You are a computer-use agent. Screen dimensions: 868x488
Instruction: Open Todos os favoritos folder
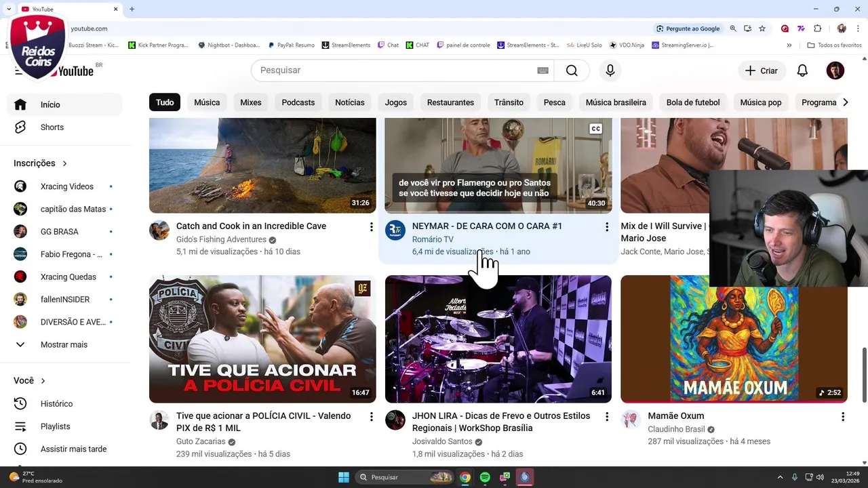point(834,45)
